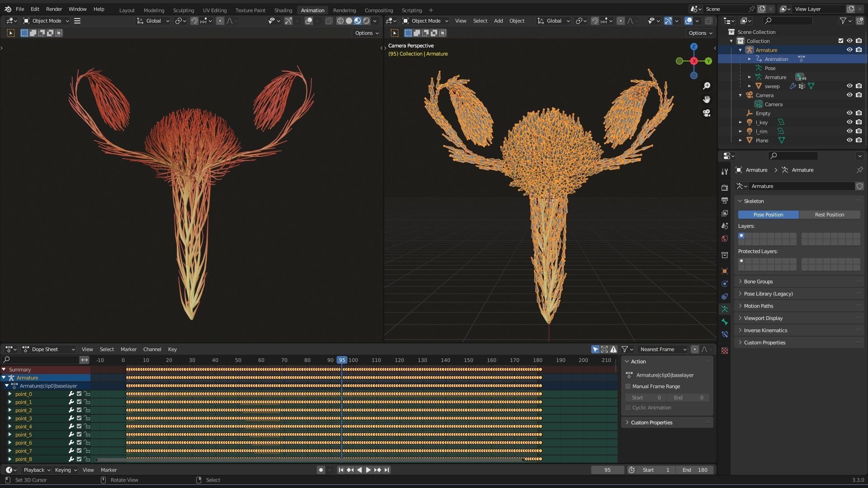This screenshot has height=488, width=868.
Task: Toggle show overlays in right viewport
Action: tap(689, 21)
